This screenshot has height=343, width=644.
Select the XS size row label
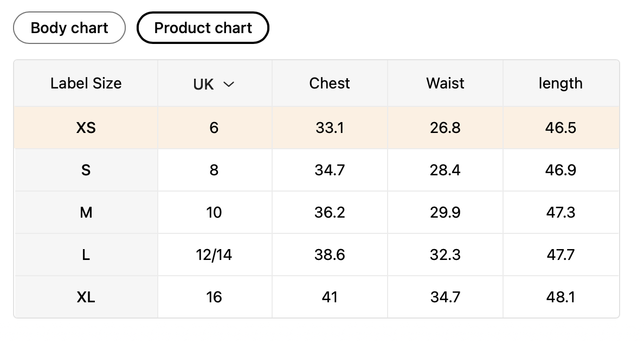point(86,128)
